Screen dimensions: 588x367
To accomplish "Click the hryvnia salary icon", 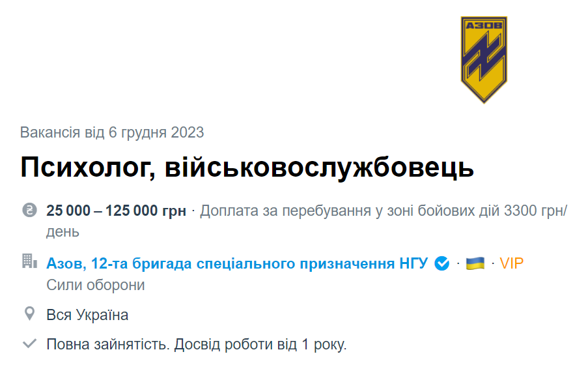I will point(29,211).
